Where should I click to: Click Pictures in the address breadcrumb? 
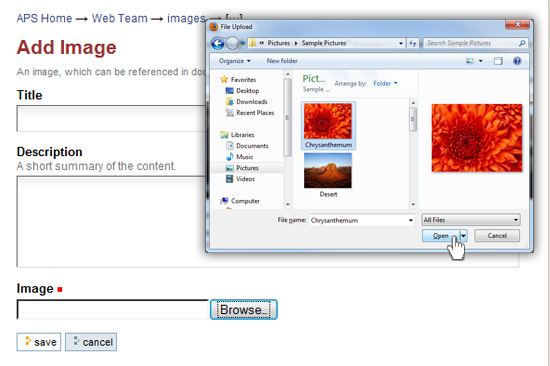[279, 43]
